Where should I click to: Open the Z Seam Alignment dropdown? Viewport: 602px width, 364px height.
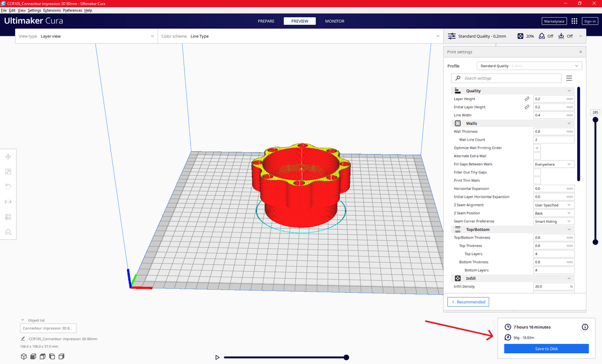554,205
